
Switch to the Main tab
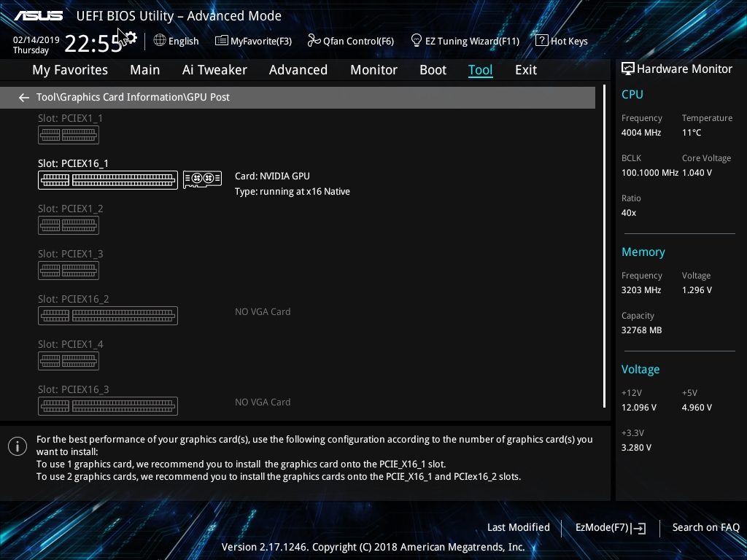145,70
